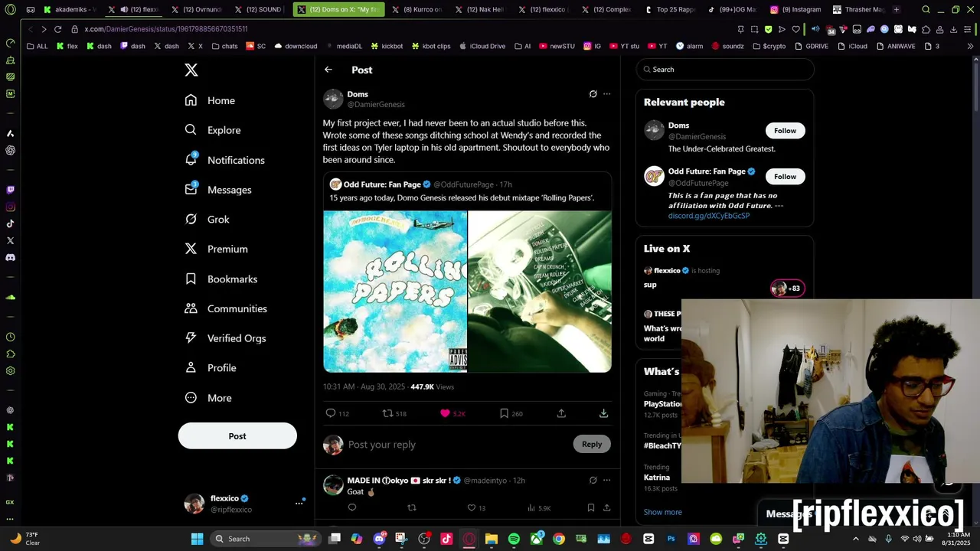Click the share icon on Doms post
Image resolution: width=980 pixels, height=551 pixels.
(561, 413)
